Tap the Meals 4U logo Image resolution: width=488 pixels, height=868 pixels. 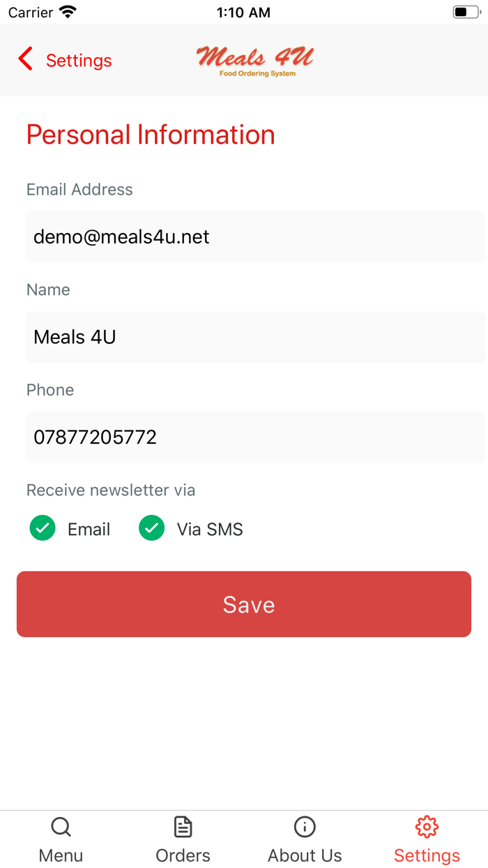[x=255, y=60]
